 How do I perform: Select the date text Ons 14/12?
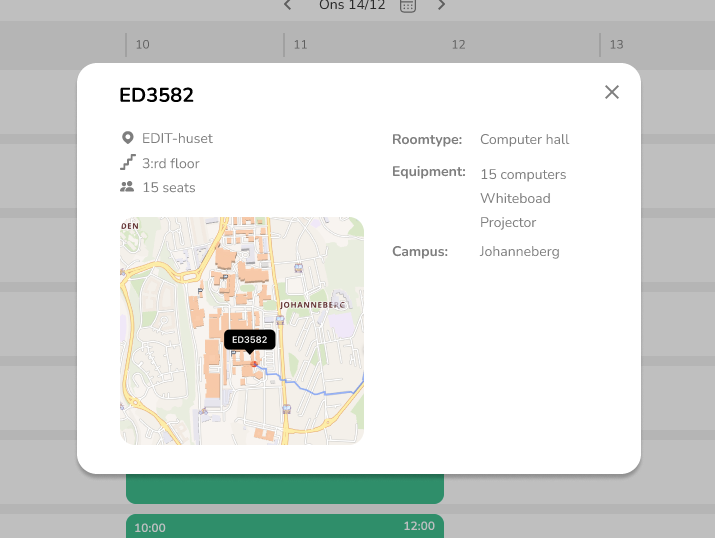[x=352, y=5]
